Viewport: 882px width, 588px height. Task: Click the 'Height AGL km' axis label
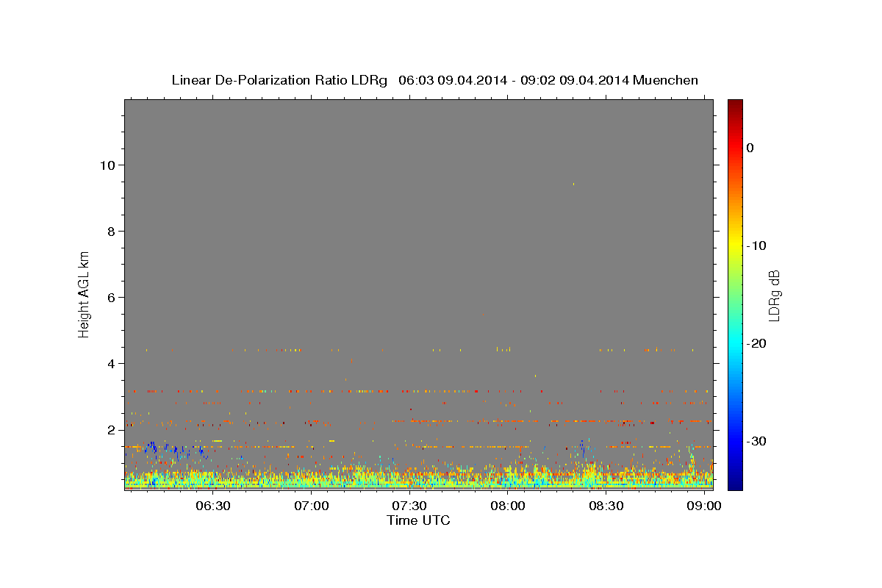pos(84,293)
